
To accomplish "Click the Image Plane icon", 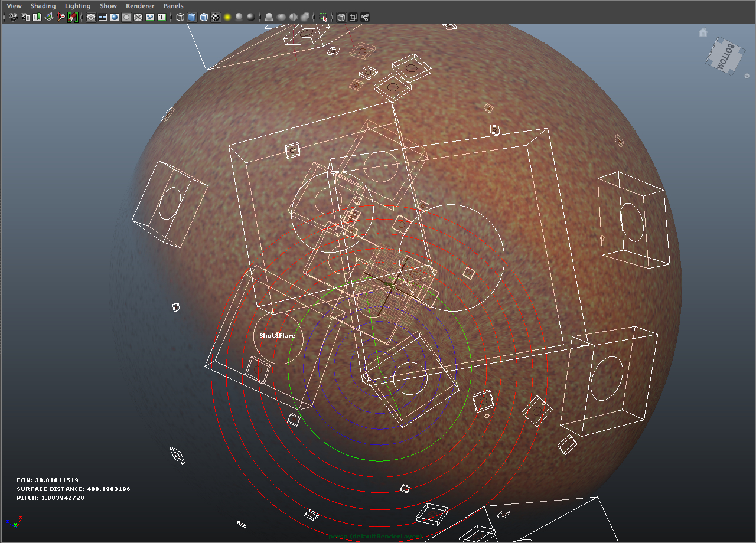I will [x=49, y=17].
